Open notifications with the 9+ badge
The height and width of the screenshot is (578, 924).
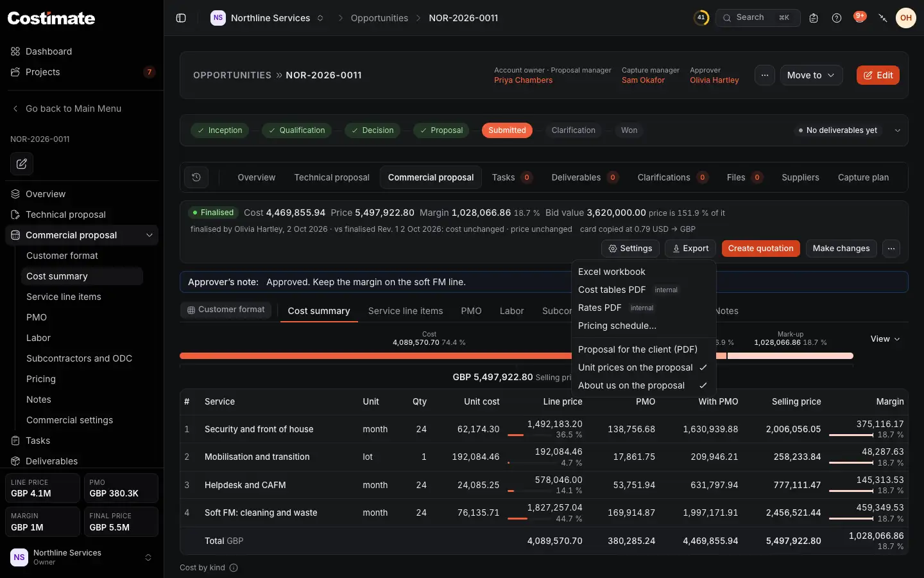(860, 17)
